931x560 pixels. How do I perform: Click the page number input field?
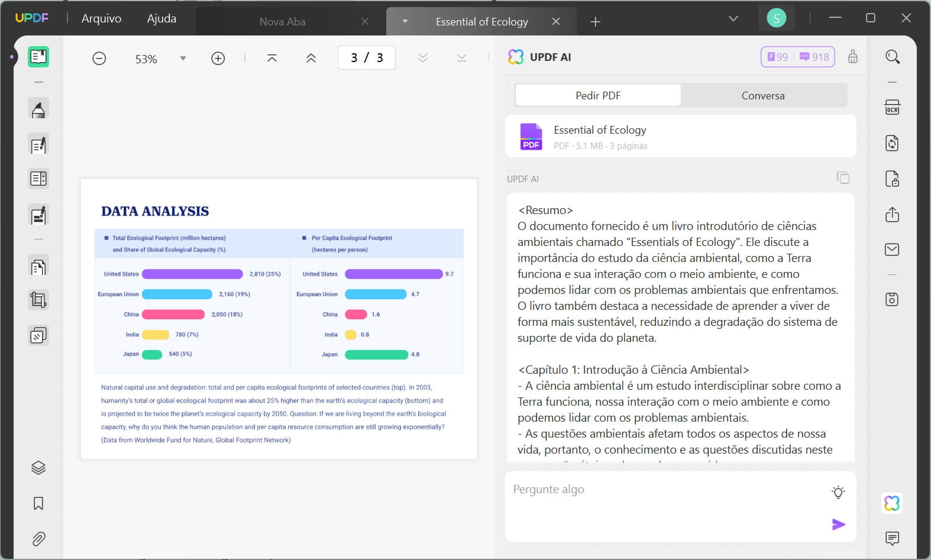pyautogui.click(x=367, y=58)
